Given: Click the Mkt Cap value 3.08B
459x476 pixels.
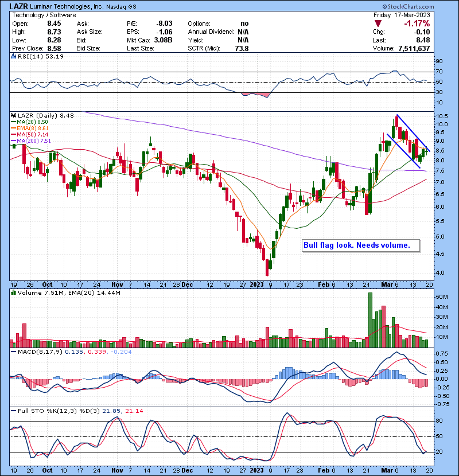Looking at the screenshot, I should tap(163, 40).
